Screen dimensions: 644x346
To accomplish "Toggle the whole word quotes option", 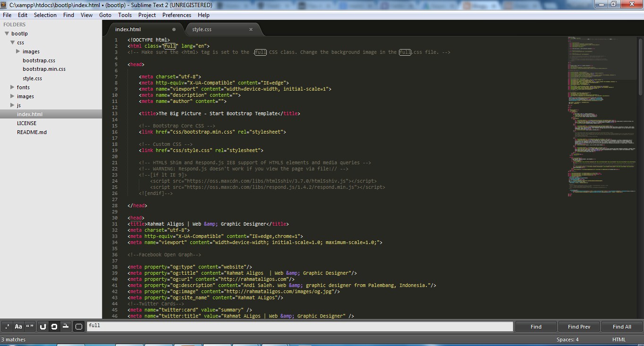I will point(30,326).
